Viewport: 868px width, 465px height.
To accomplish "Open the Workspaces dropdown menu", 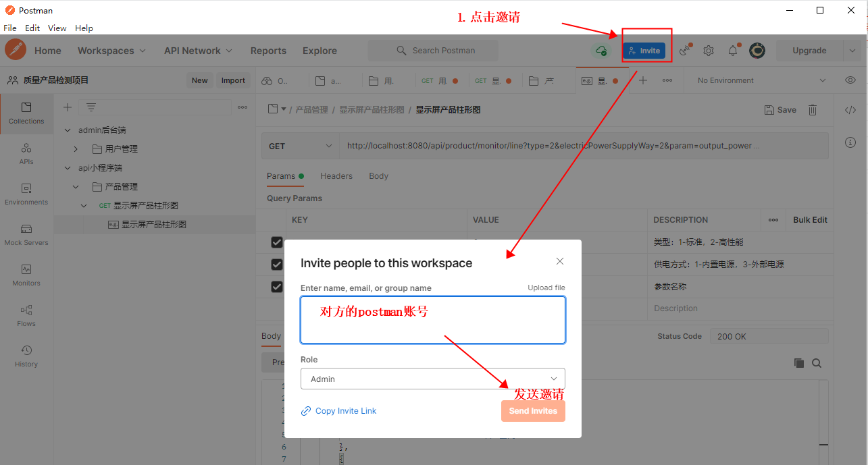I will (111, 51).
